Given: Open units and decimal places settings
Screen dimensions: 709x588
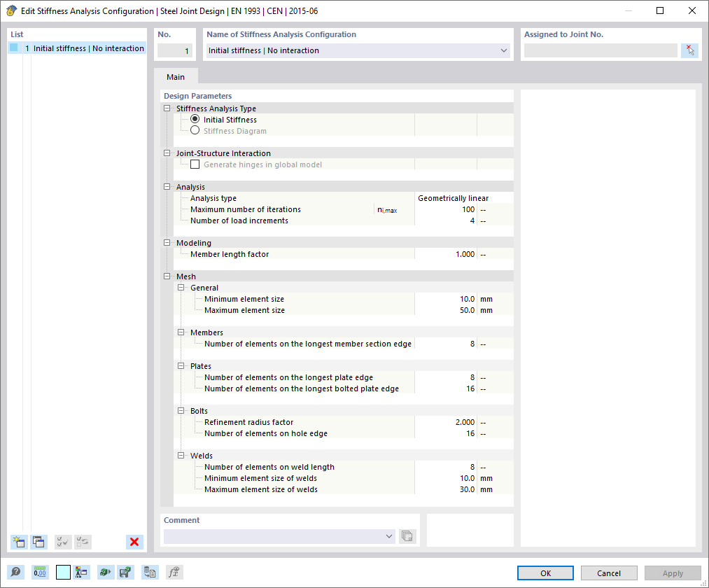Looking at the screenshot, I should click(x=40, y=573).
